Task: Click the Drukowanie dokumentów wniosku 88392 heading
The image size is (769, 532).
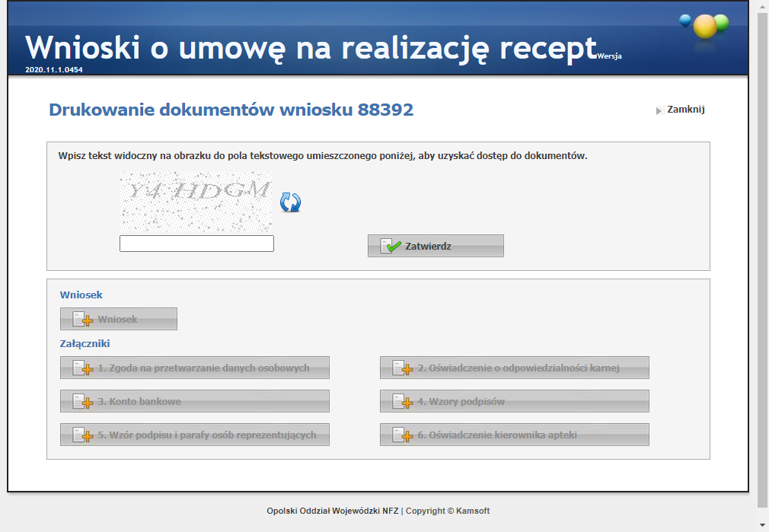Action: [x=231, y=110]
